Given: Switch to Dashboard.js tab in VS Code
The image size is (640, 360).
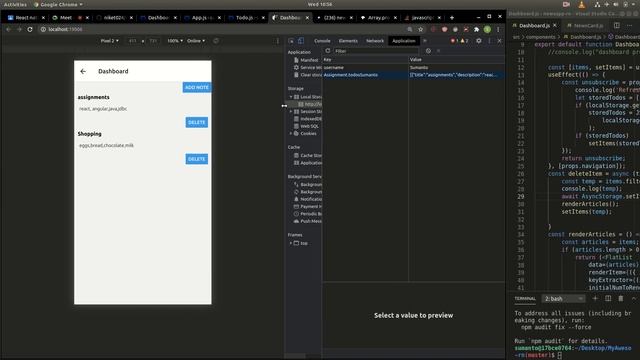Looking at the screenshot, I should [x=534, y=26].
